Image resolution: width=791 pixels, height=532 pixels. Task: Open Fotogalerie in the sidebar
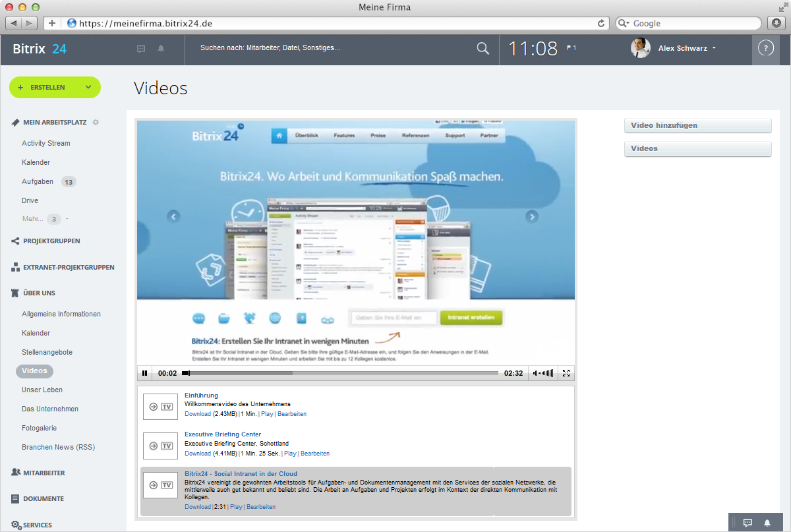[x=40, y=428]
